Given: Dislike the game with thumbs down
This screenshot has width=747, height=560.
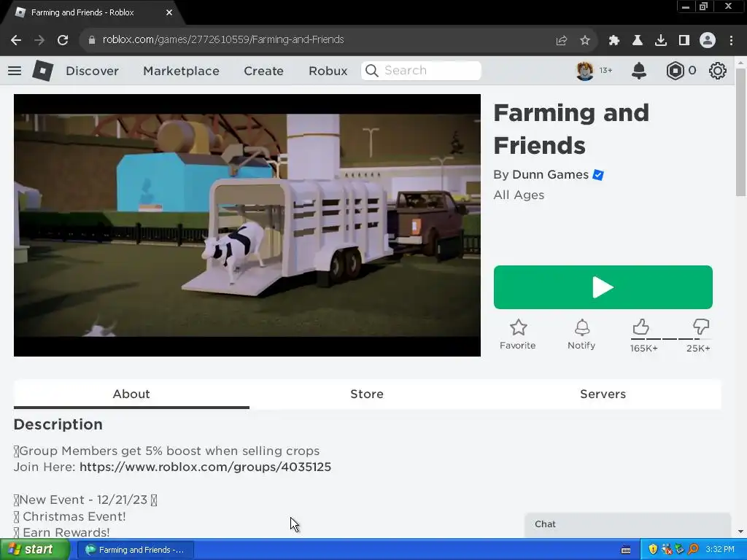Looking at the screenshot, I should tap(701, 327).
